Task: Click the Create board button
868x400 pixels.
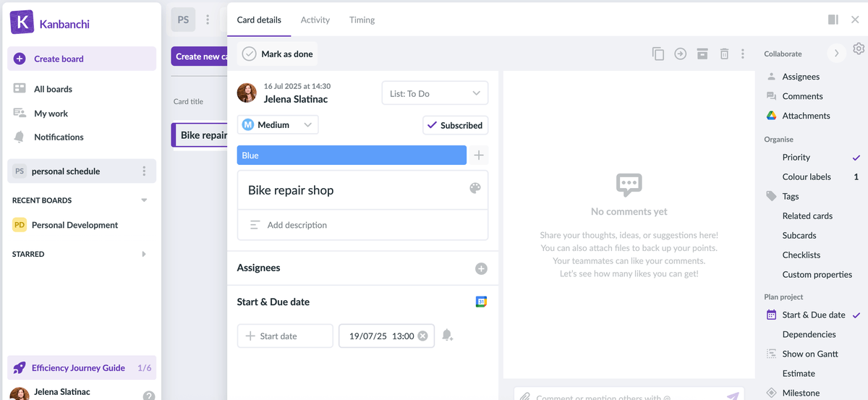Action: pyautogui.click(x=82, y=59)
